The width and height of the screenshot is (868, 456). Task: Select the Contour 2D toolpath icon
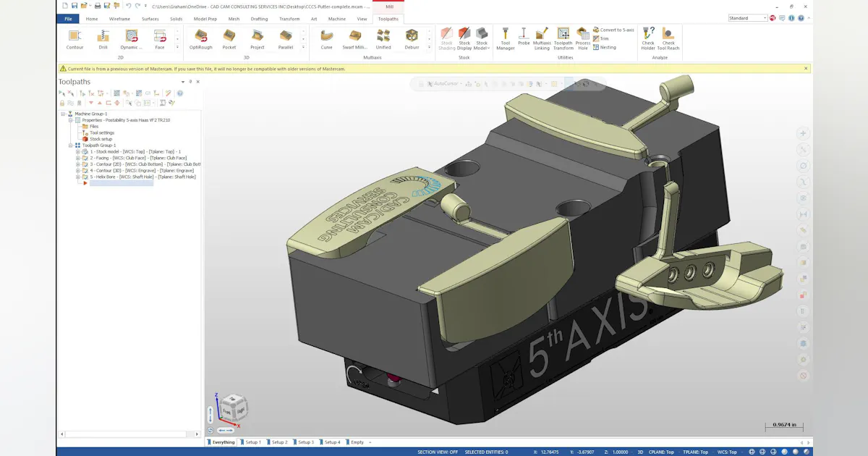click(x=75, y=39)
